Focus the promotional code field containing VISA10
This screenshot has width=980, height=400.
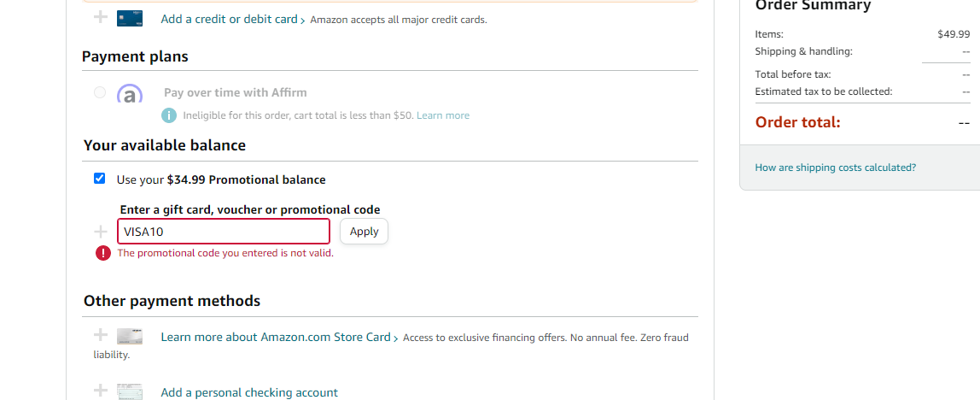[223, 232]
